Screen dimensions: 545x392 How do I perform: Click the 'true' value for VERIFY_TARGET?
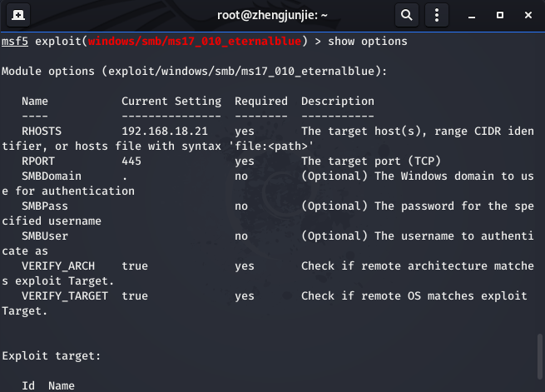click(135, 296)
